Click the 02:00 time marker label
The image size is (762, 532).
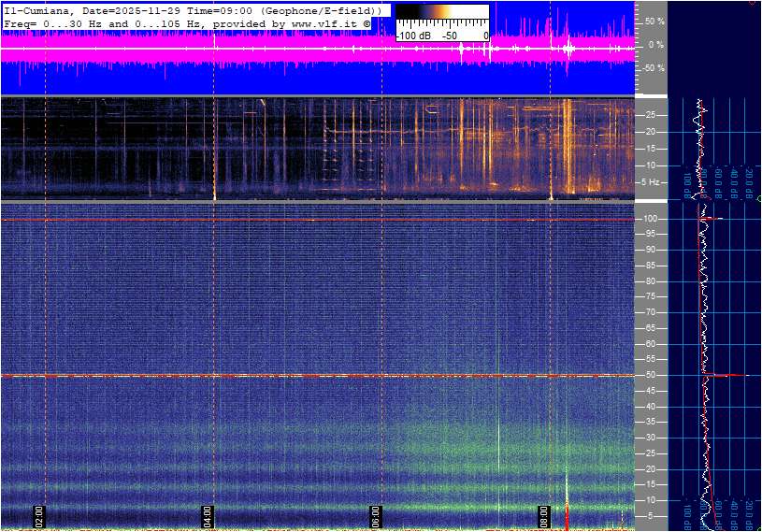(39, 515)
